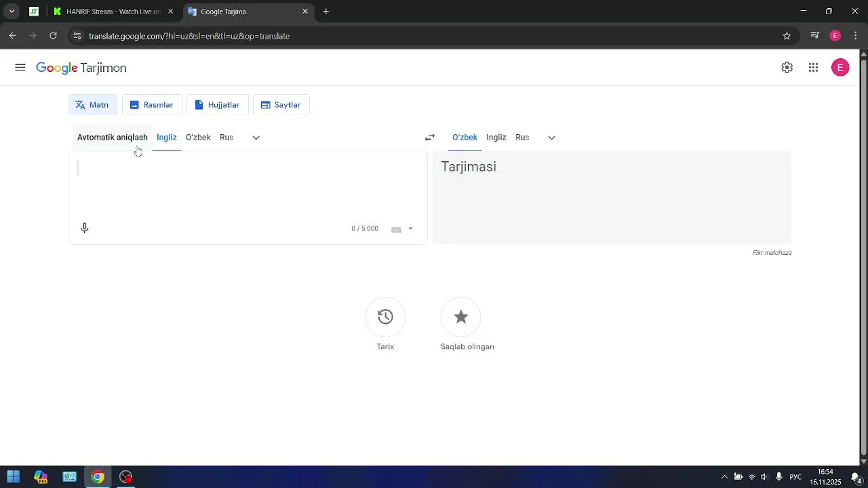Open keyboard input tools dropdown arrow

click(410, 229)
